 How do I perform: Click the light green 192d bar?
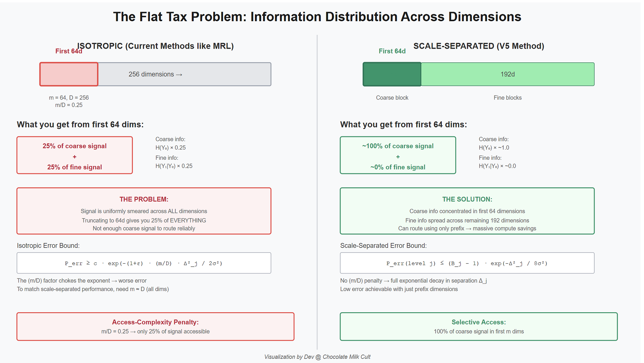pos(507,74)
